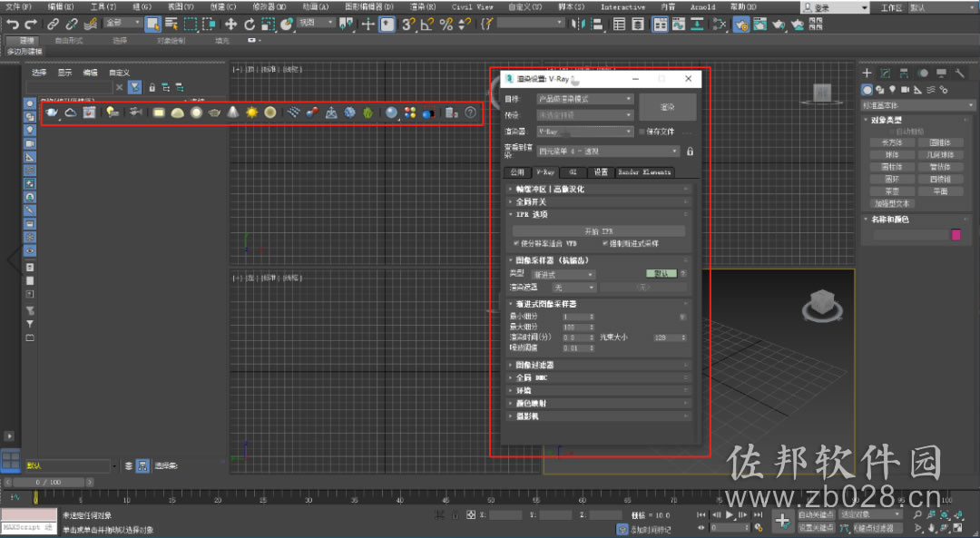Click the lock icon beside view to render
The height and width of the screenshot is (538, 980).
point(690,152)
